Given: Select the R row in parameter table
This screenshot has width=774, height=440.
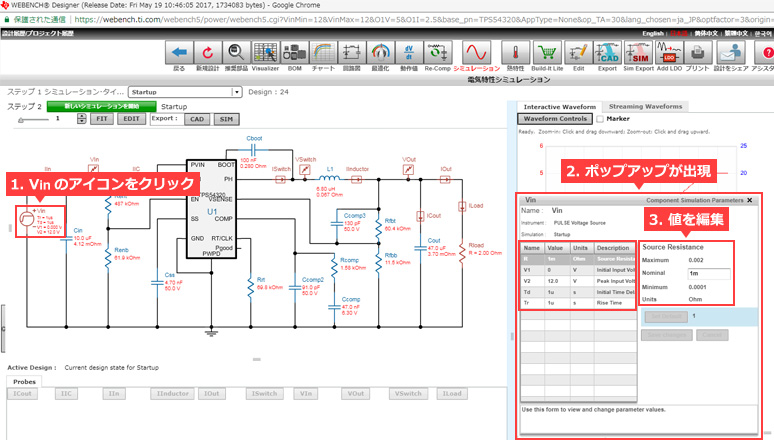Looking at the screenshot, I should [578, 259].
